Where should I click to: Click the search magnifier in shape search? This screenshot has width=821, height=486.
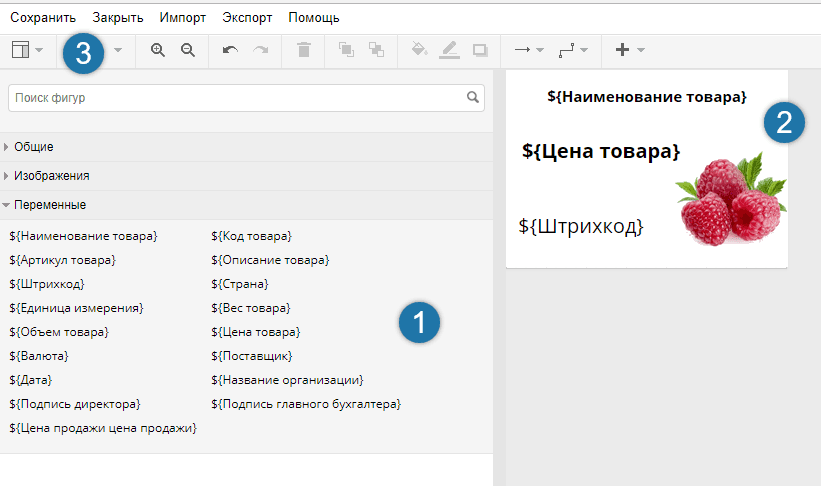pyautogui.click(x=473, y=97)
